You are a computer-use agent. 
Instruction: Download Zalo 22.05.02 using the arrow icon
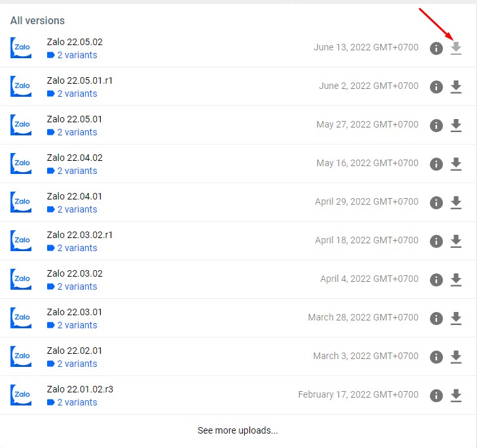pos(456,48)
